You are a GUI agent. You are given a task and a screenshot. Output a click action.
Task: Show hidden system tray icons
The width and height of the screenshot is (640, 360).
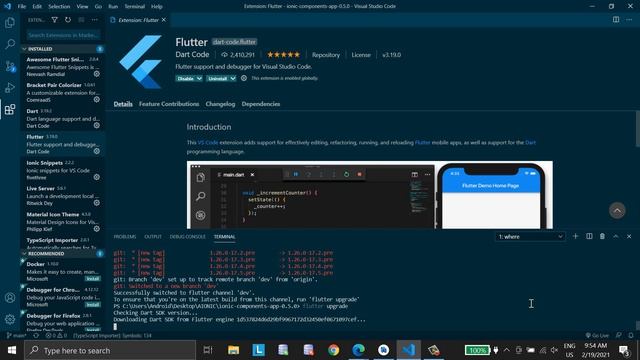(507, 350)
